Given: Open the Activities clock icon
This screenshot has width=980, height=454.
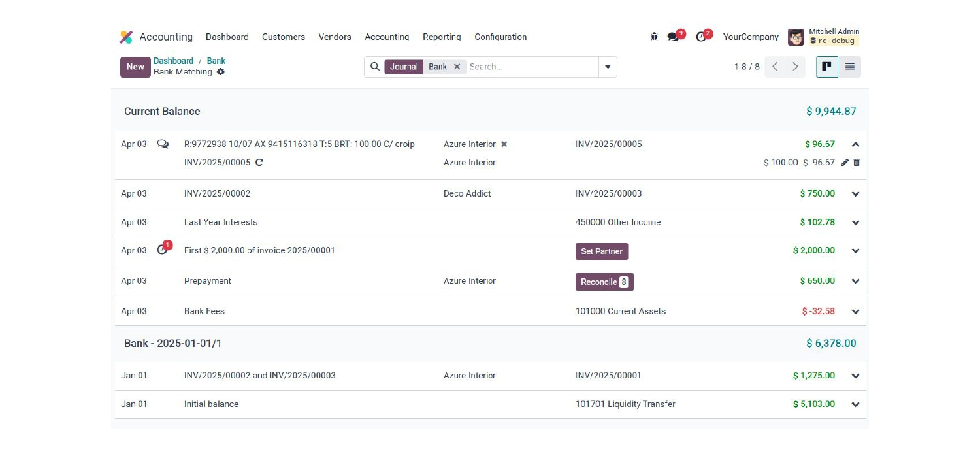Looking at the screenshot, I should pyautogui.click(x=701, y=37).
